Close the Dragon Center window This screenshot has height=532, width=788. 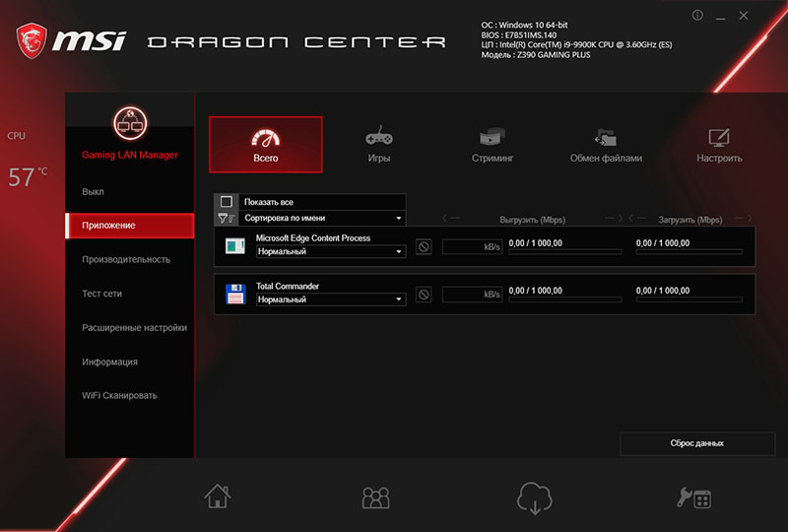tap(744, 16)
